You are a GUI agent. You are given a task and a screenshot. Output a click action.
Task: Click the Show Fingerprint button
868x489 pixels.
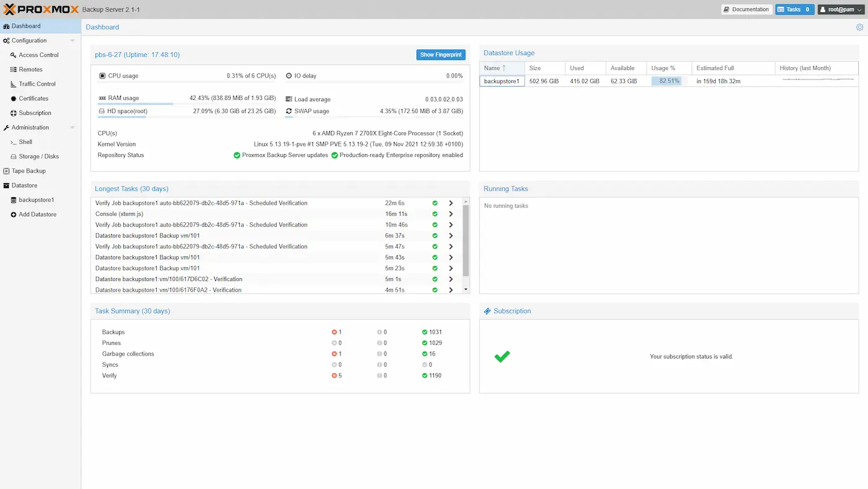click(x=441, y=55)
